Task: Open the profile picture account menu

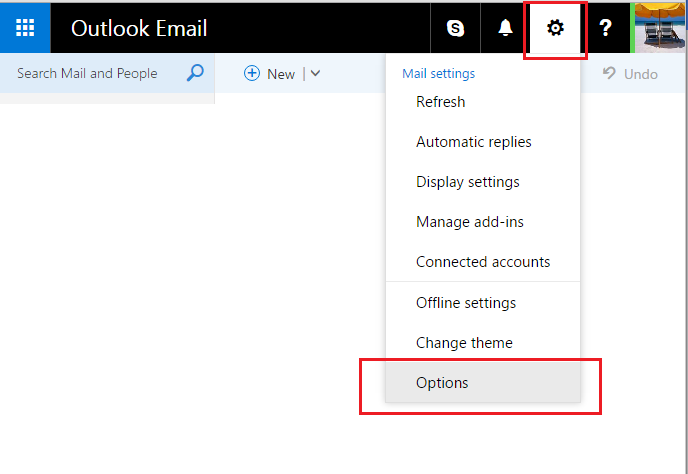Action: click(x=659, y=28)
